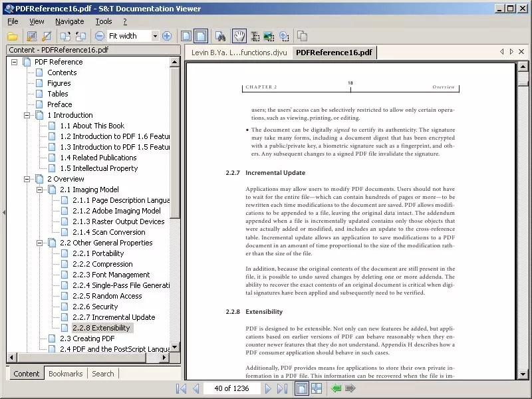
Task: Click the page number field showing 40 of 1236
Action: pyautogui.click(x=231, y=388)
